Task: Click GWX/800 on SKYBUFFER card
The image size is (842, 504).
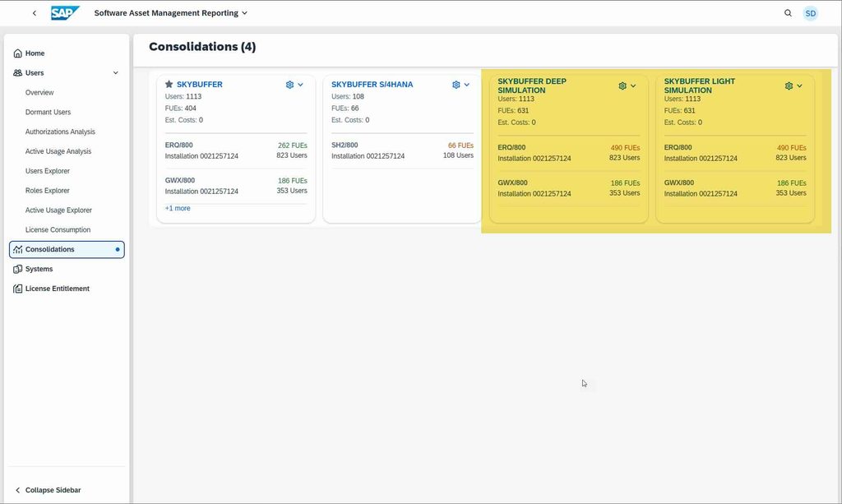Action: 180,180
